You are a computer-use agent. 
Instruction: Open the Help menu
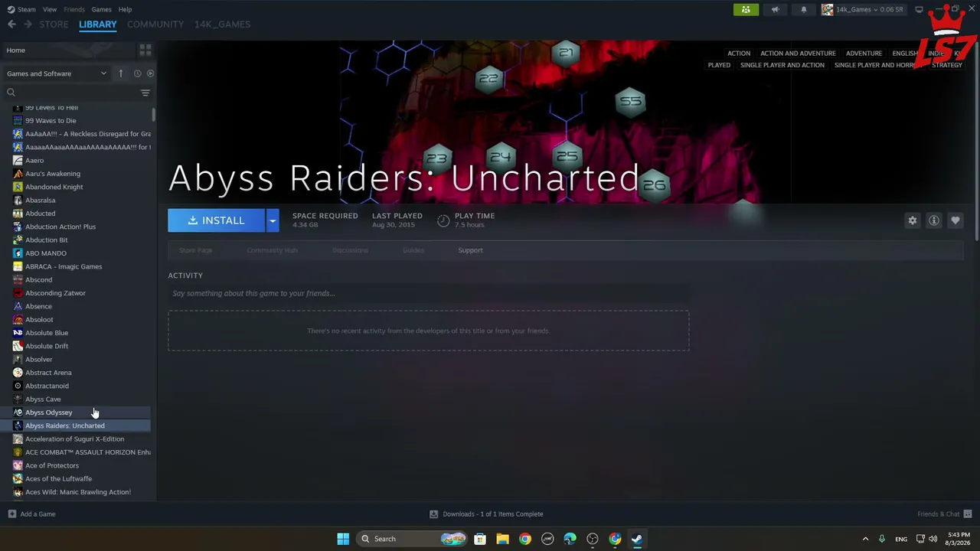point(125,9)
